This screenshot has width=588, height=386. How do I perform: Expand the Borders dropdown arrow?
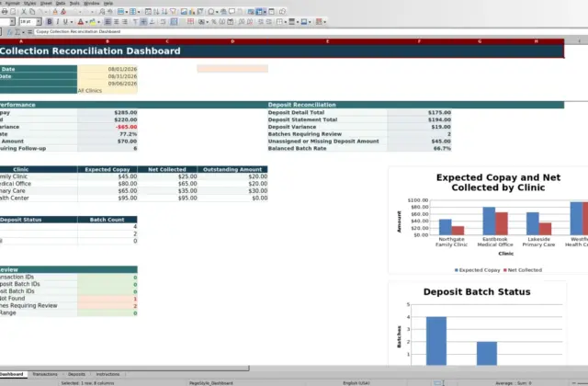[286, 22]
